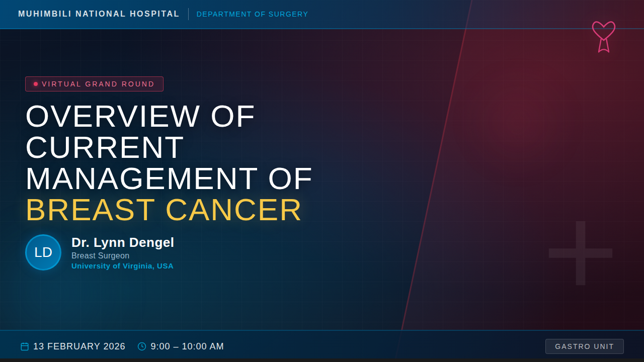Open the time picker showing 9:00 – 10:00 AM

(187, 346)
